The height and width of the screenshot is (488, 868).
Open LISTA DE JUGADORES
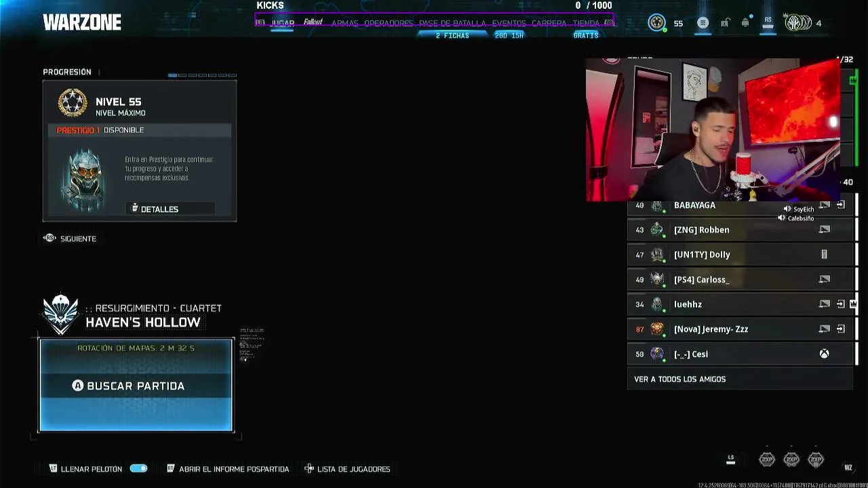pyautogui.click(x=348, y=469)
